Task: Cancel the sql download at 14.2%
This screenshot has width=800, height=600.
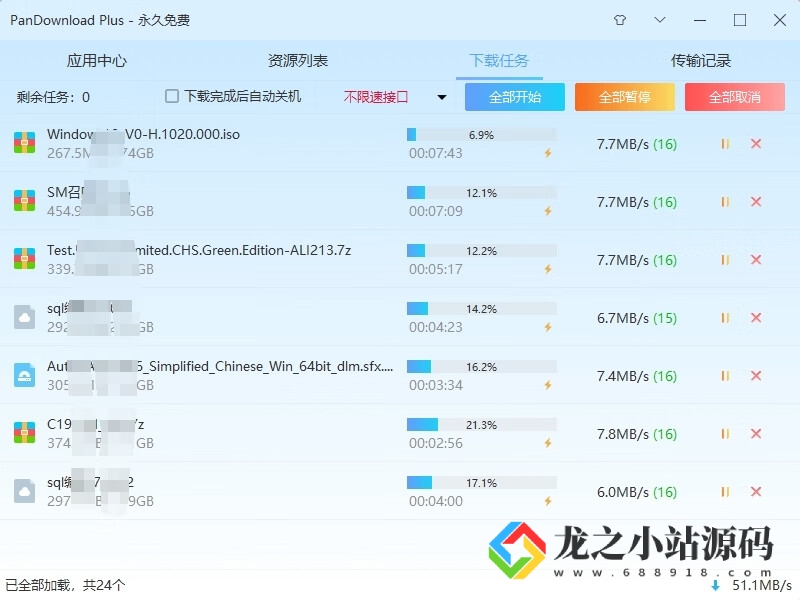Action: click(x=756, y=318)
